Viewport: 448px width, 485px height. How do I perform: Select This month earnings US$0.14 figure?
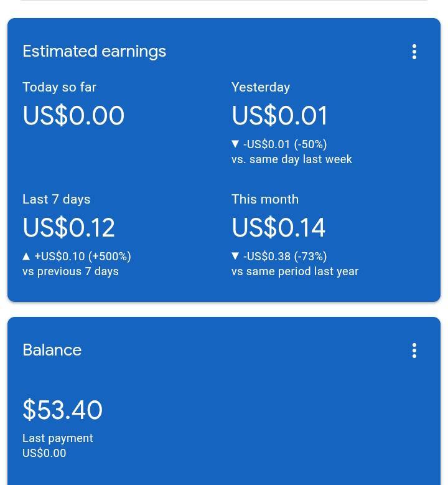(x=278, y=227)
